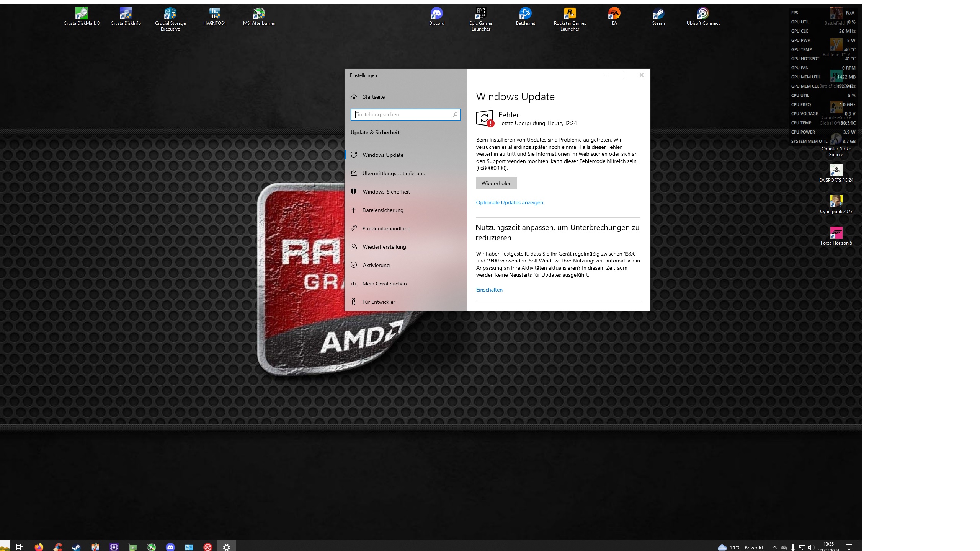This screenshot has height=551, width=980.
Task: Expand hidden system tray icons chevron
Action: (x=774, y=547)
